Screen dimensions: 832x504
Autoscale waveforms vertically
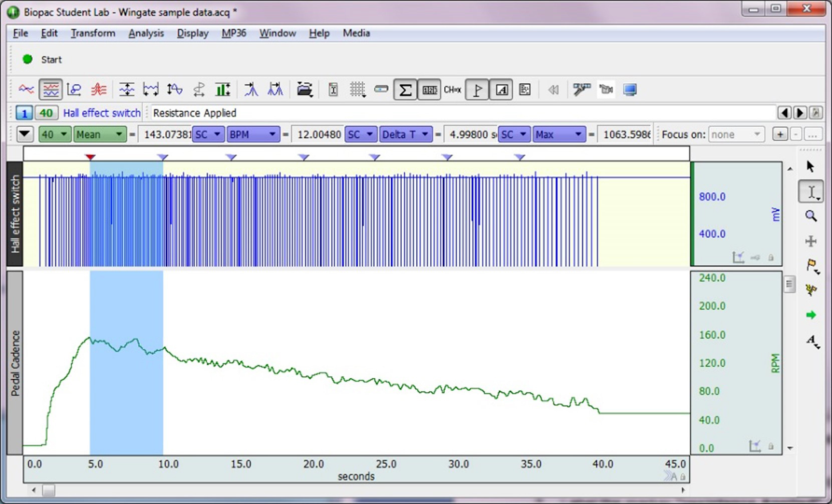(x=127, y=90)
